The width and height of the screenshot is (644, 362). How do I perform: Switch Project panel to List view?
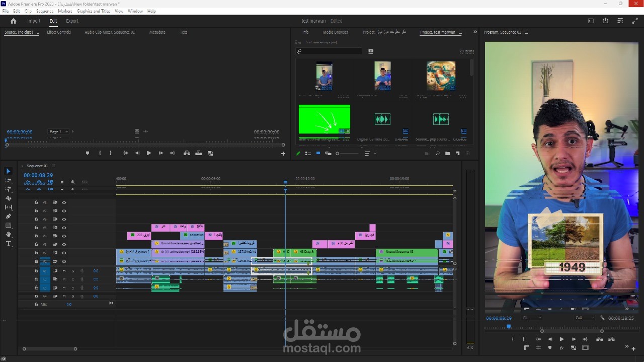tap(308, 154)
